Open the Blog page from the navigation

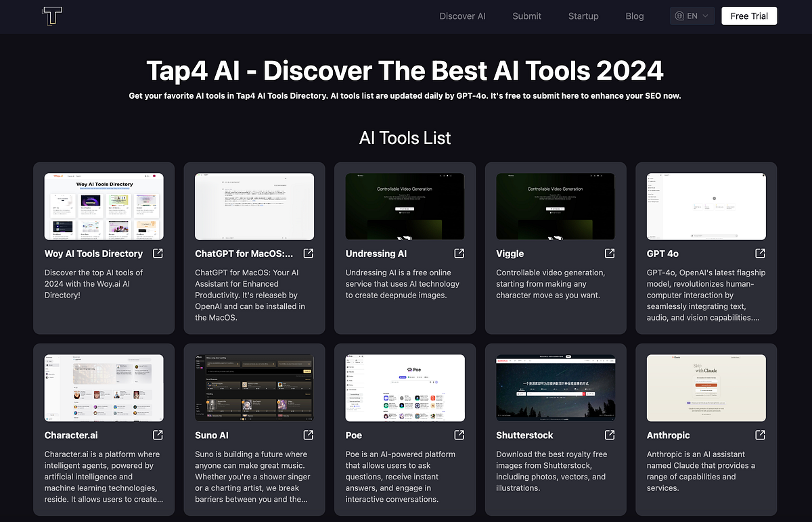634,16
